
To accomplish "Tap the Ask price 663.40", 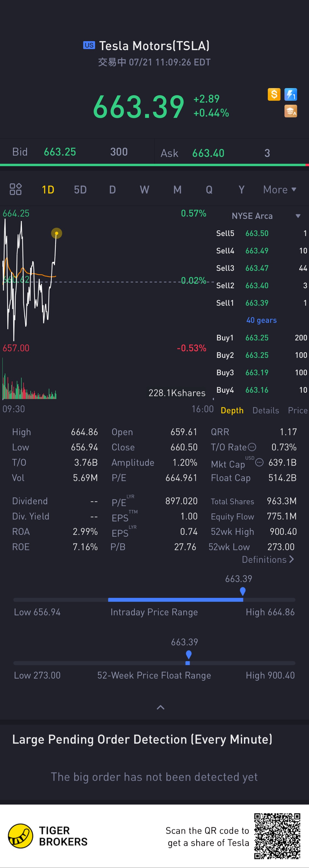I will (x=208, y=153).
